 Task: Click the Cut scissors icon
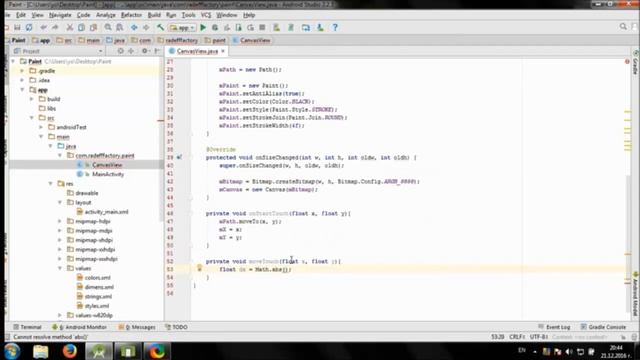tap(70, 27)
